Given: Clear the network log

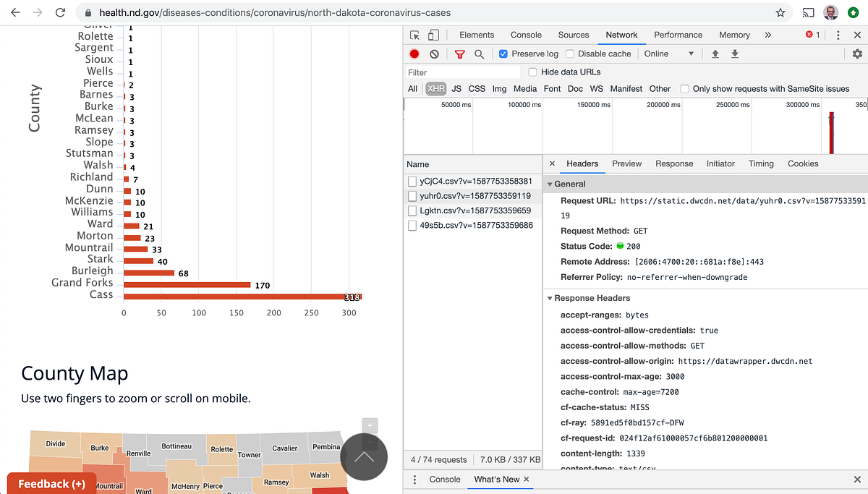Looking at the screenshot, I should pos(434,54).
